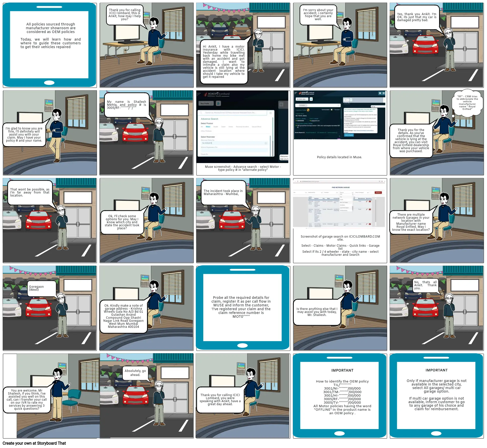Viewport: 487px width, 448px height.
Task: Click red phone icon in first garage row
Action: tap(367, 202)
